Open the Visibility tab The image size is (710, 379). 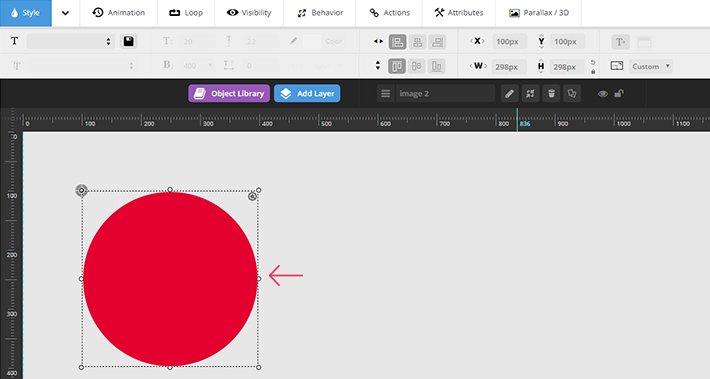click(249, 13)
